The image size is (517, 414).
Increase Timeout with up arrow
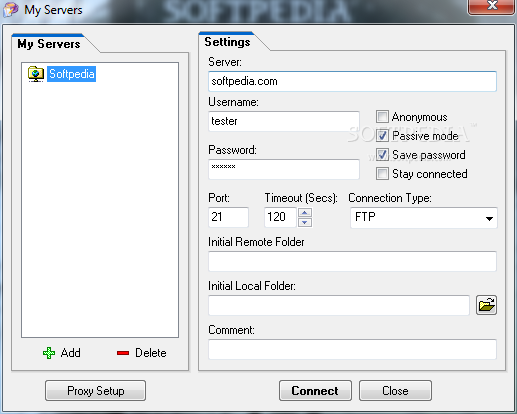pyautogui.click(x=305, y=213)
